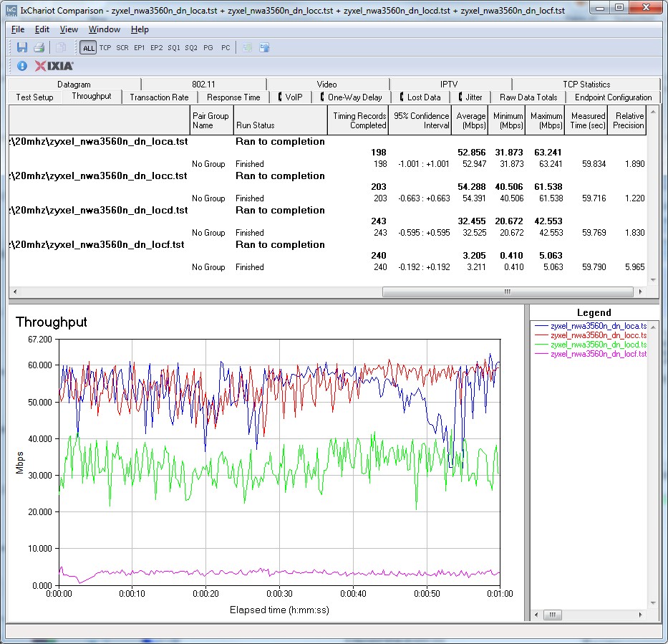Click the results table scroll right arrow
Image resolution: width=668 pixels, height=644 pixels.
[x=640, y=292]
